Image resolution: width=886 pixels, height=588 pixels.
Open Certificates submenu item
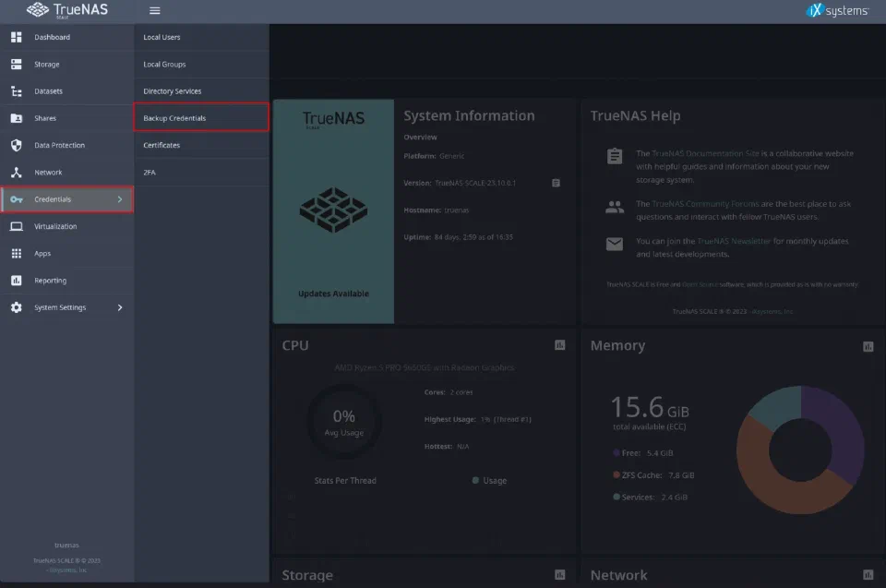pyautogui.click(x=202, y=145)
